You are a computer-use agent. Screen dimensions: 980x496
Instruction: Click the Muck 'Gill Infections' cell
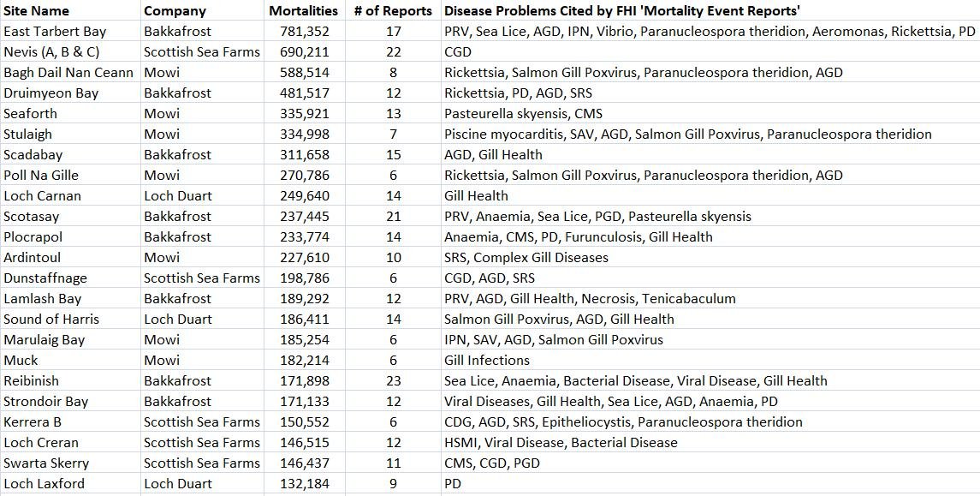click(486, 361)
